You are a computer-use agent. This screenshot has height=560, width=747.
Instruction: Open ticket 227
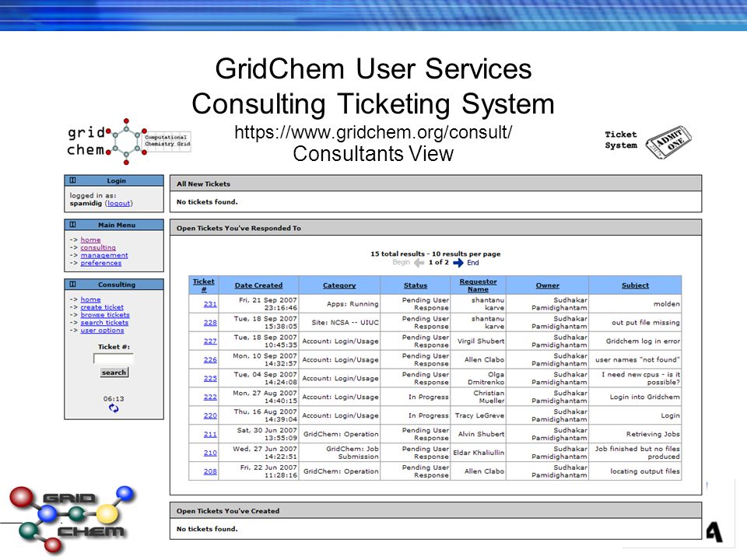click(210, 341)
